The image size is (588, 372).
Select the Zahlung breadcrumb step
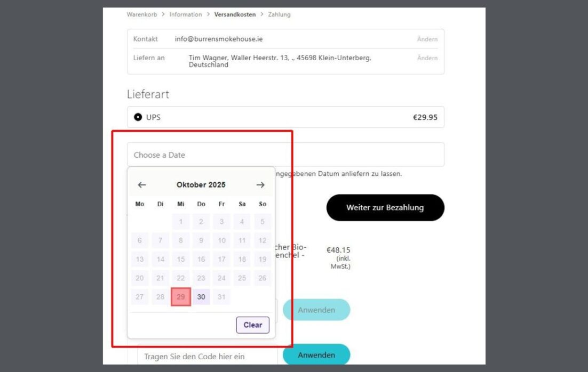pyautogui.click(x=279, y=14)
